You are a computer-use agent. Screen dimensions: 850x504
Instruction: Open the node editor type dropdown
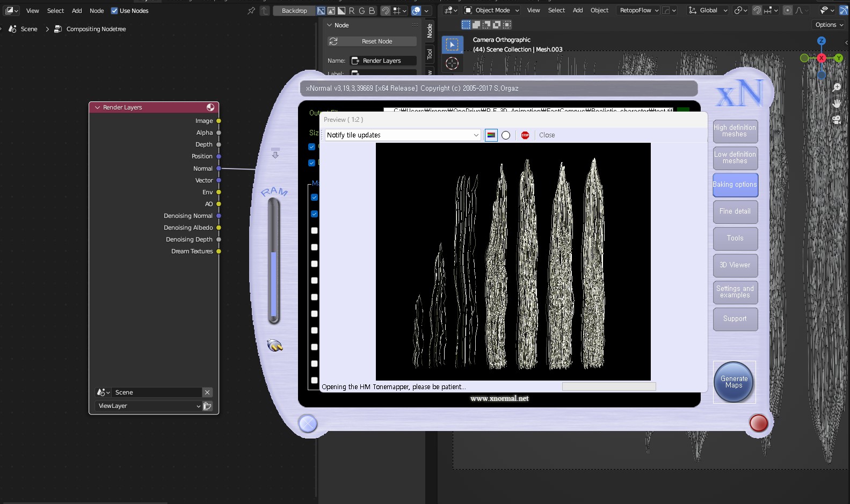point(12,11)
